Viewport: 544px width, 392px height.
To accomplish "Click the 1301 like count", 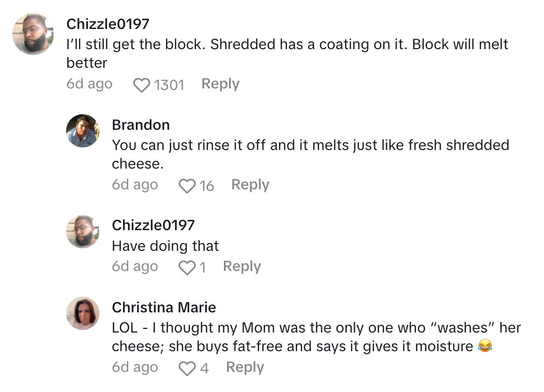I will tap(169, 85).
